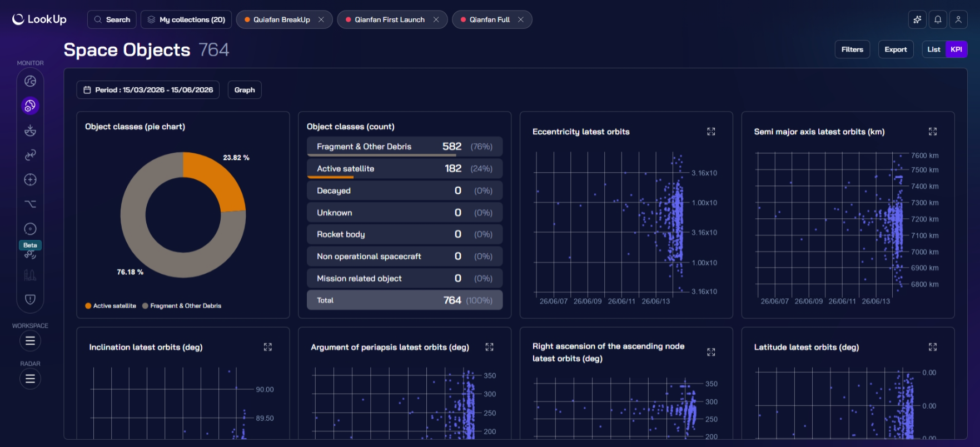
Task: Click the LookUp logo
Action: click(39, 19)
